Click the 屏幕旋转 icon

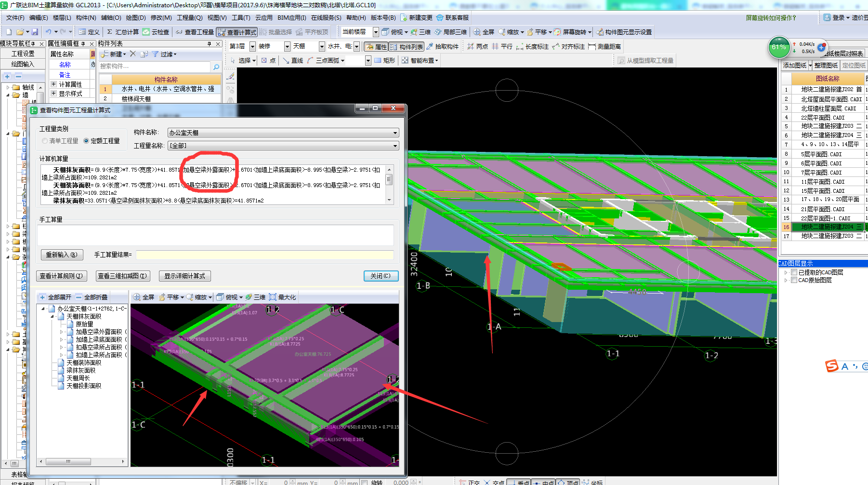pos(557,32)
